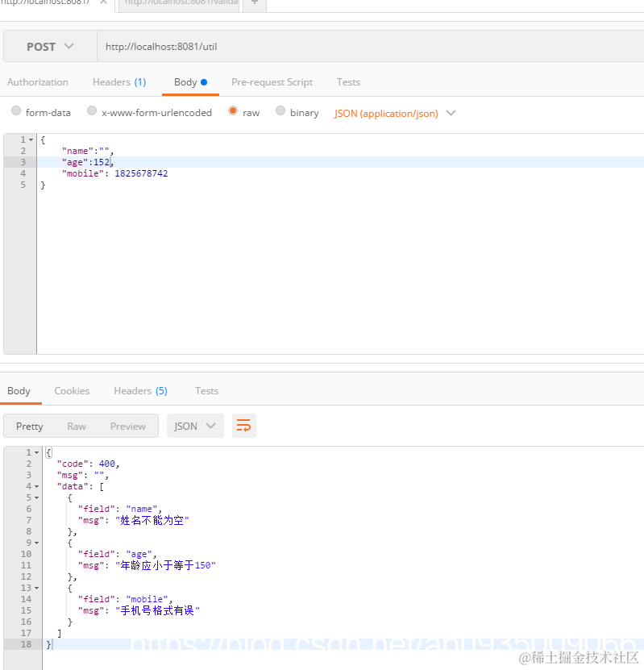Click the request URL input field

370,47
